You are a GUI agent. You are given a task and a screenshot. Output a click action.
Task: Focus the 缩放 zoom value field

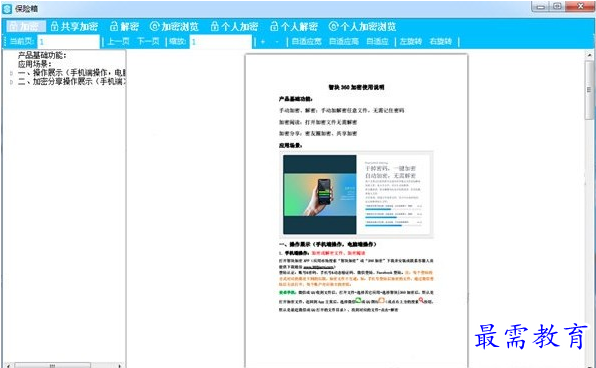tap(221, 41)
